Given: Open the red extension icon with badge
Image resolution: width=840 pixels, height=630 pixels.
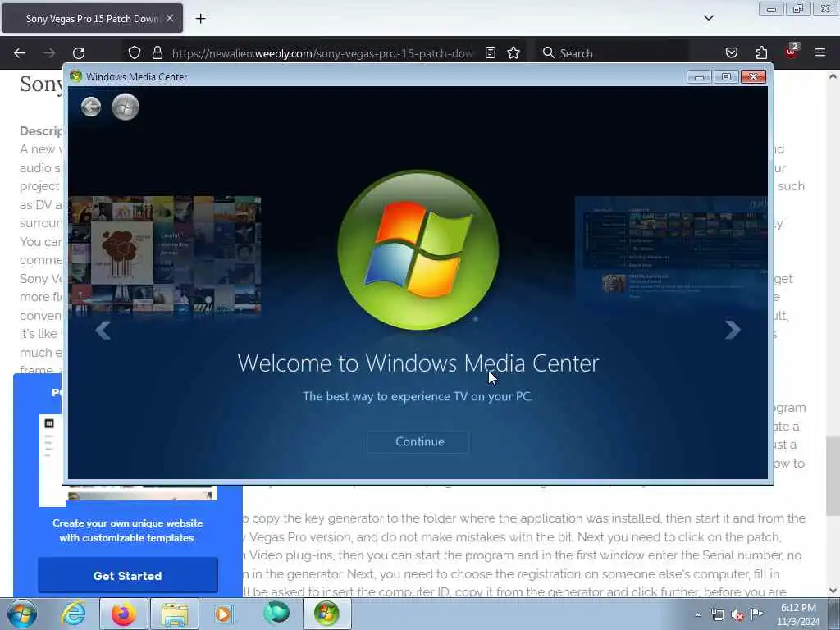Looking at the screenshot, I should (792, 52).
